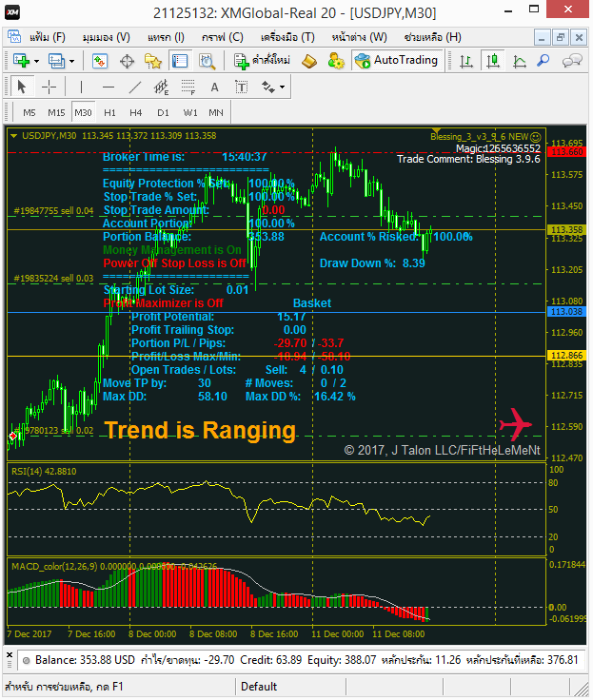Image resolution: width=593 pixels, height=700 pixels.
Task: Select the Trendline tool
Action: pos(135,87)
